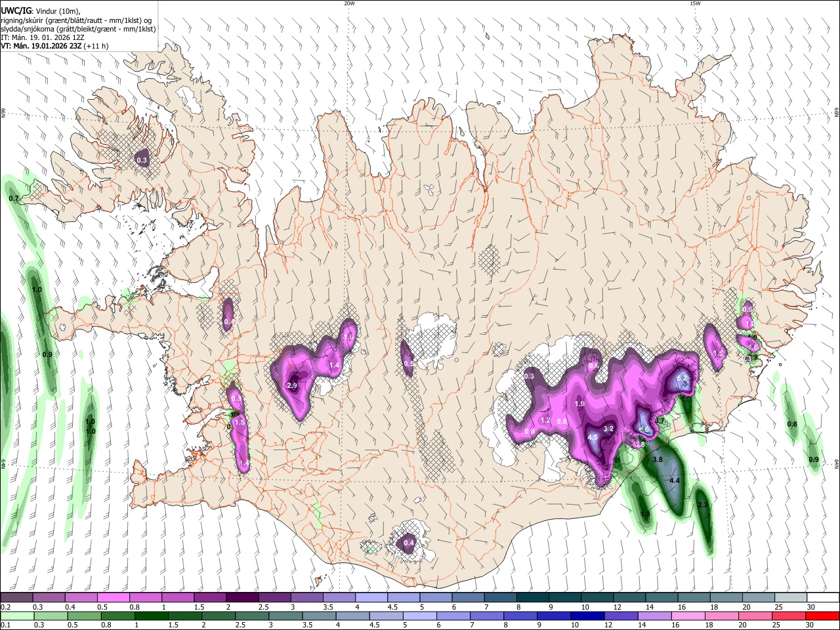Select the 'IT: Mán. 19. 01. 2026 12Z' line
The height and width of the screenshot is (630, 840).
[42, 37]
